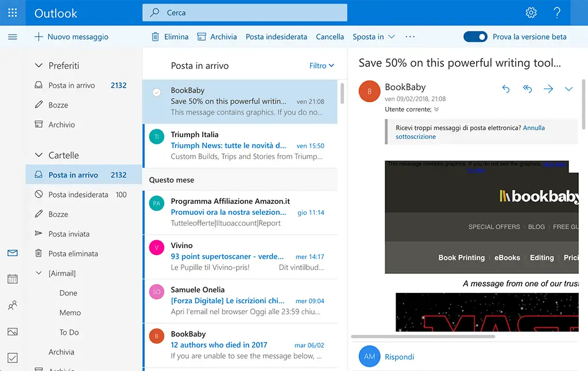
Task: Click the Forward arrow icon
Action: (x=548, y=89)
